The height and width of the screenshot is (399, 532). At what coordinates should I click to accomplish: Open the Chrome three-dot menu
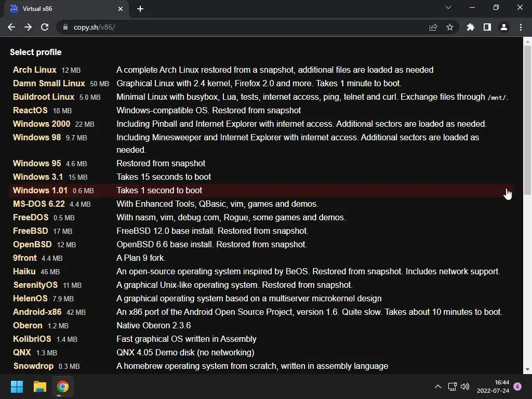coord(521,27)
